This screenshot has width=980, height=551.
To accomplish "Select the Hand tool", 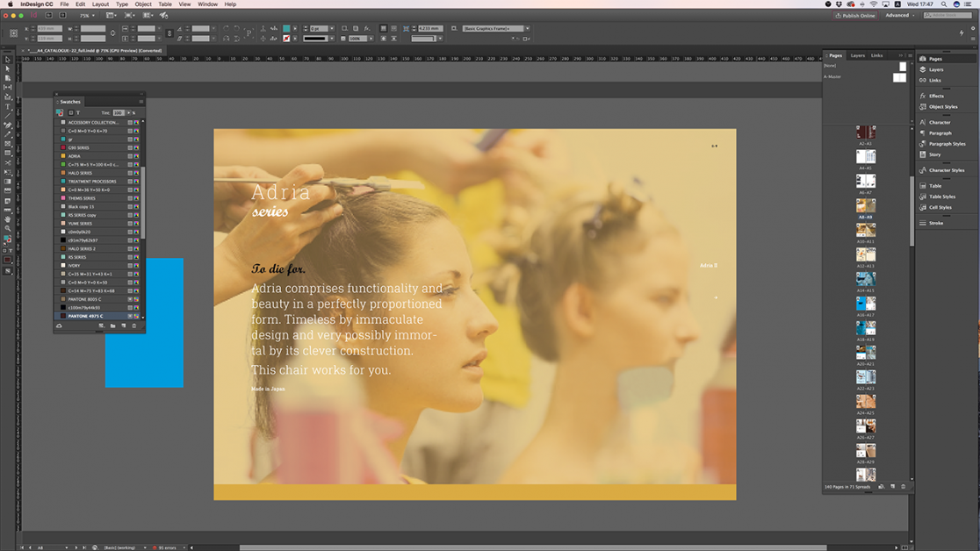I will coord(8,219).
